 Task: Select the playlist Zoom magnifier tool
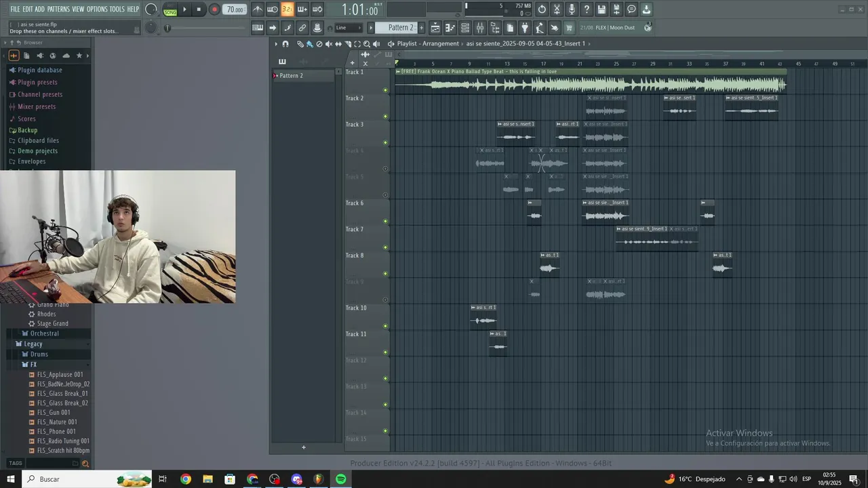tap(367, 43)
